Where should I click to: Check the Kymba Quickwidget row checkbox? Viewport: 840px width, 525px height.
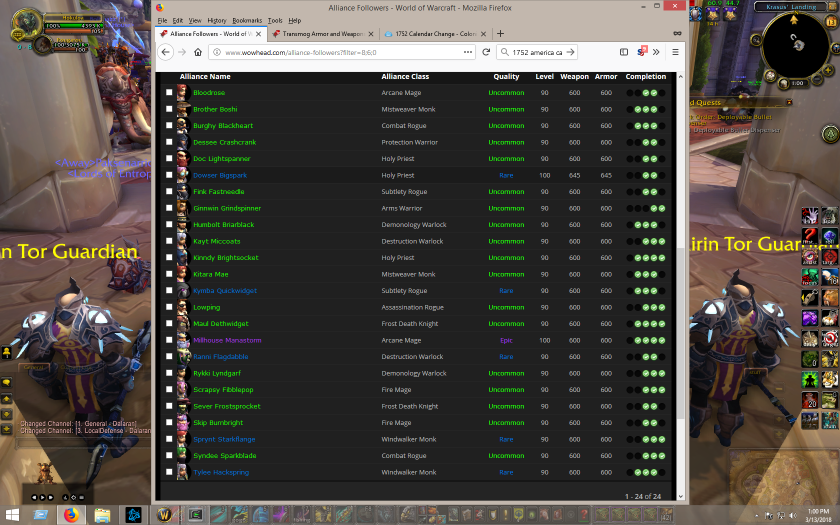tap(169, 290)
